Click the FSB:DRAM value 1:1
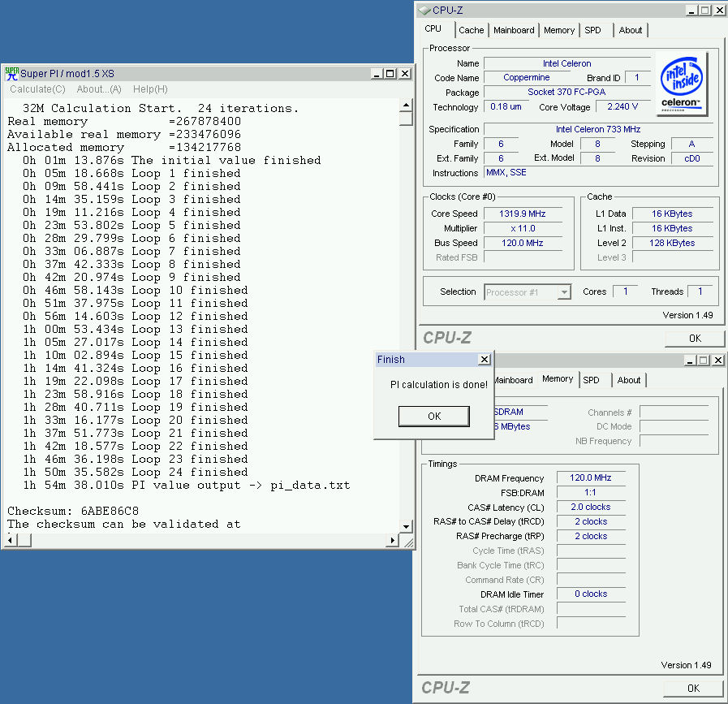This screenshot has width=728, height=704. pyautogui.click(x=591, y=492)
